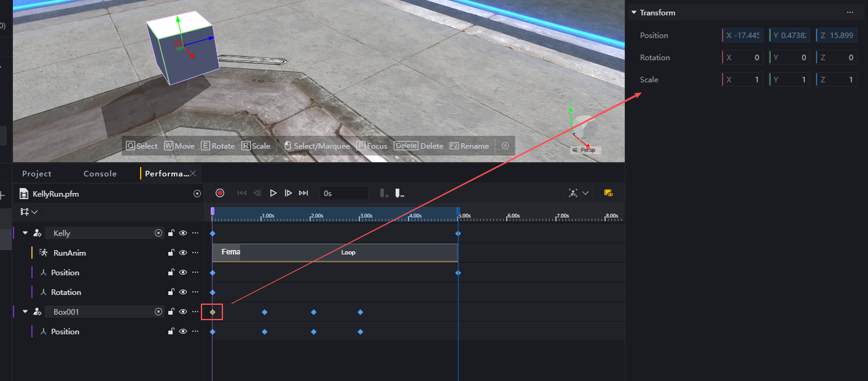868x381 pixels.
Task: Collapse the Kelly track group
Action: (x=25, y=234)
